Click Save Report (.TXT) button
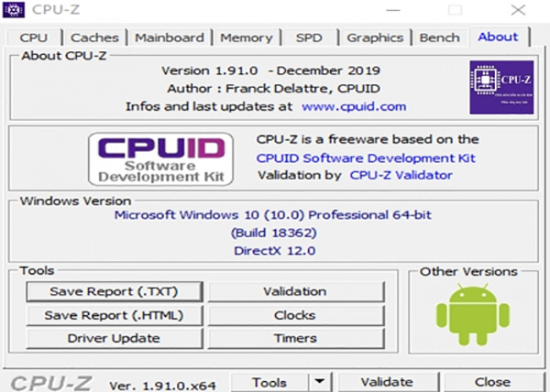550x392 pixels. click(115, 291)
